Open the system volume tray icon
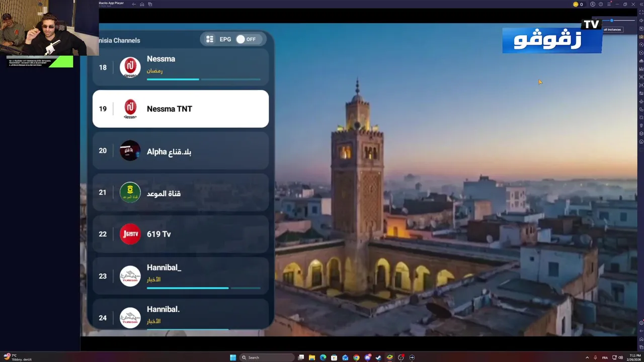The height and width of the screenshot is (362, 644). click(620, 357)
